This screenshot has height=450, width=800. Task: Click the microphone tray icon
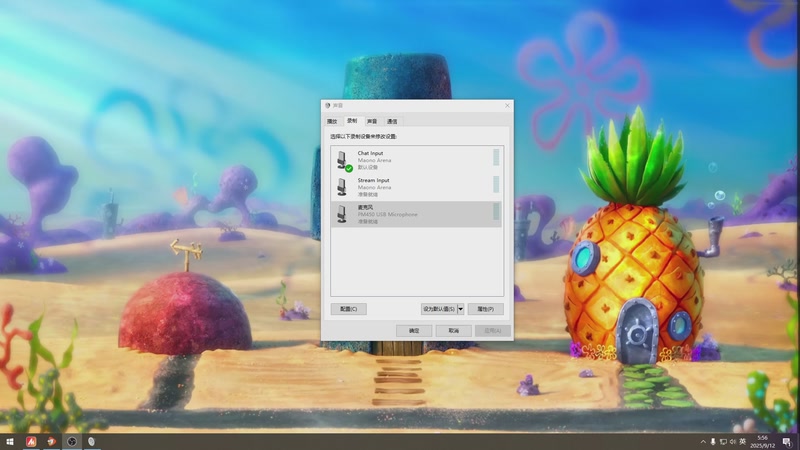pyautogui.click(x=713, y=442)
